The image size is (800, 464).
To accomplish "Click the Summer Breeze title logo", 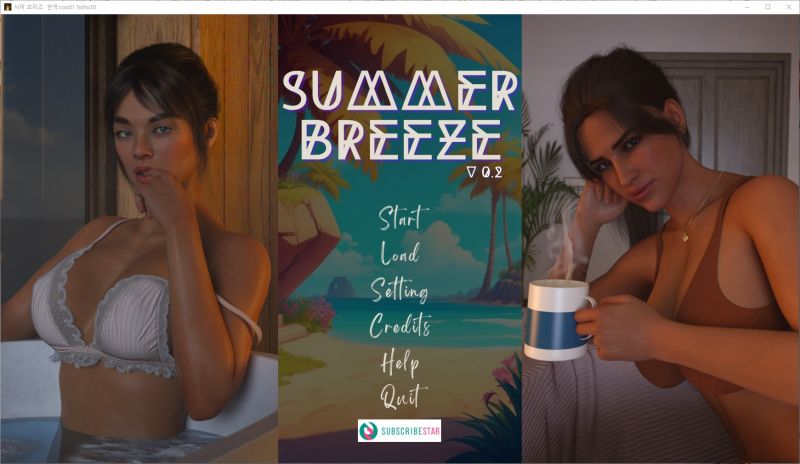I will pos(399,116).
